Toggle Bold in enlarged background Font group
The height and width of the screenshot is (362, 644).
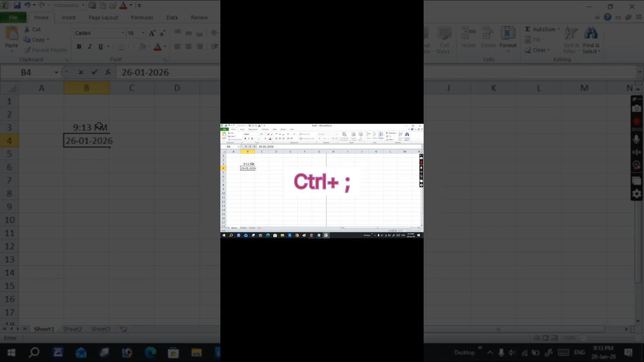pyautogui.click(x=79, y=47)
